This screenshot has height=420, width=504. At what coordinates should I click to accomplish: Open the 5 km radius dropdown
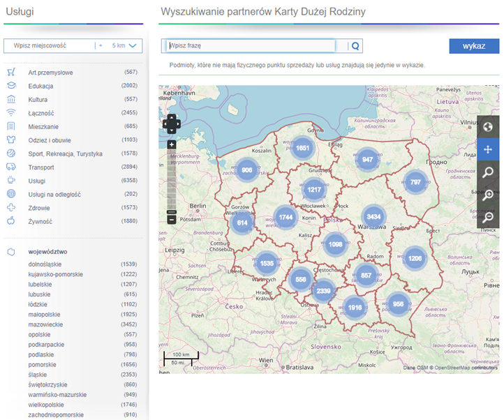pyautogui.click(x=124, y=45)
